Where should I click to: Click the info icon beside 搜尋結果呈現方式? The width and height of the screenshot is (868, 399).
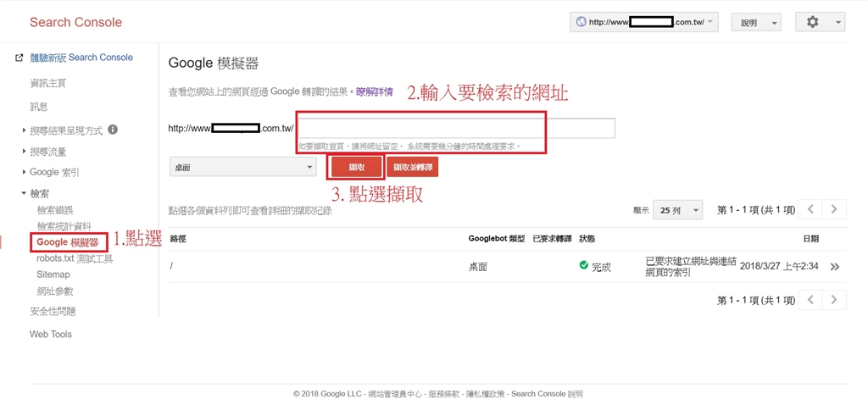point(113,130)
